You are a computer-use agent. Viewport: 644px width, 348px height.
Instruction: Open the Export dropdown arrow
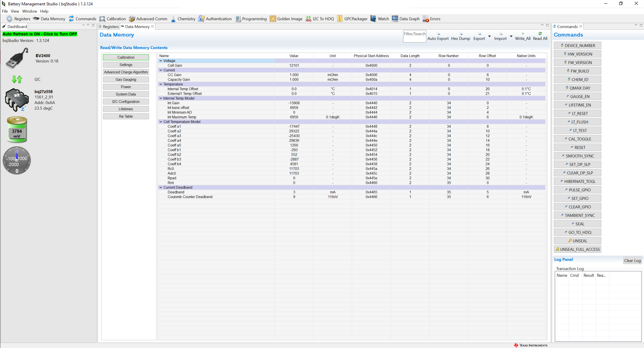489,36
